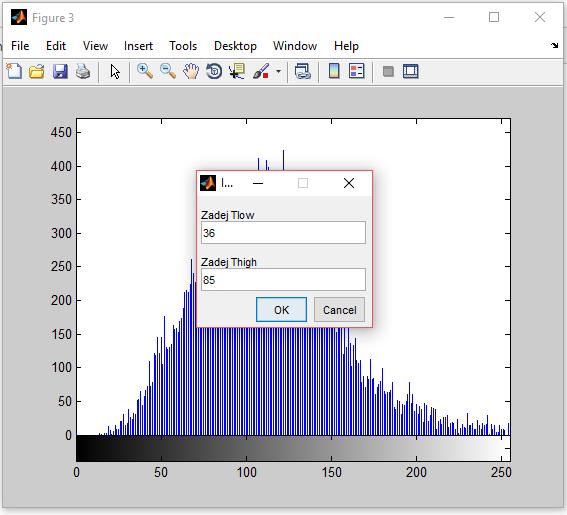Click the Zadej Tlow input field
The image size is (567, 515).
283,233
